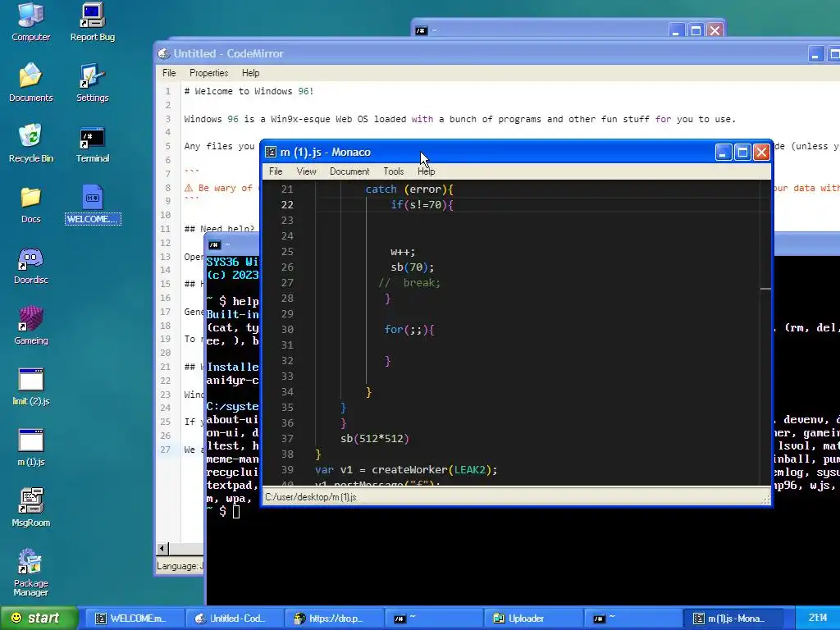
Task: Launch the Doordisc shortcut
Action: coord(30,265)
